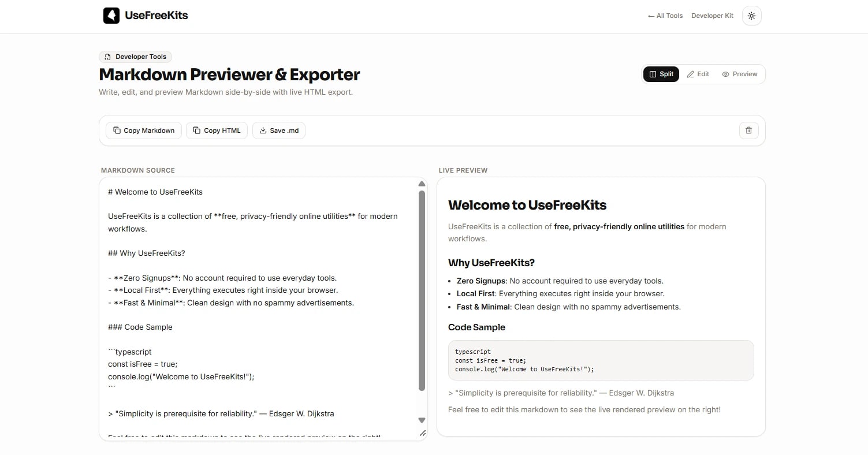Click the 'Why UseFreeKits?' preview heading
The height and width of the screenshot is (455, 868).
pyautogui.click(x=491, y=263)
